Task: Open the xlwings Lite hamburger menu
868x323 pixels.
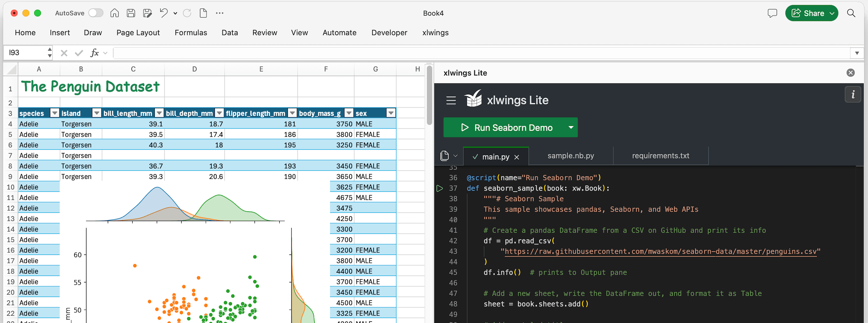Action: [x=451, y=101]
